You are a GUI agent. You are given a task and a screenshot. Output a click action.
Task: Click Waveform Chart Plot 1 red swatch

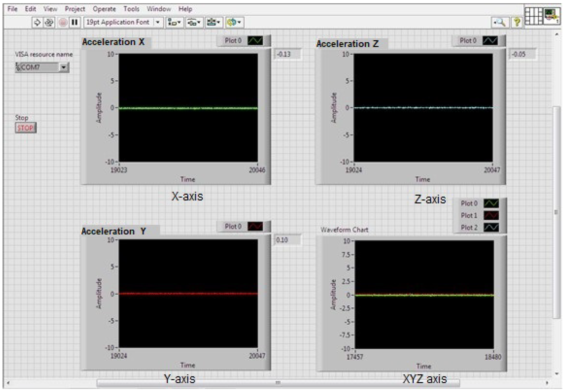click(491, 215)
